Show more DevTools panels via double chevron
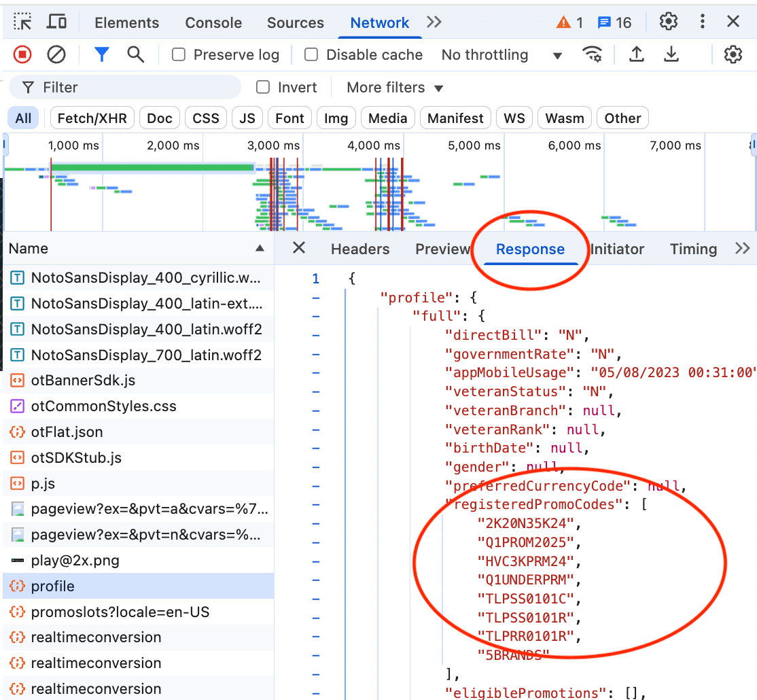 click(434, 22)
